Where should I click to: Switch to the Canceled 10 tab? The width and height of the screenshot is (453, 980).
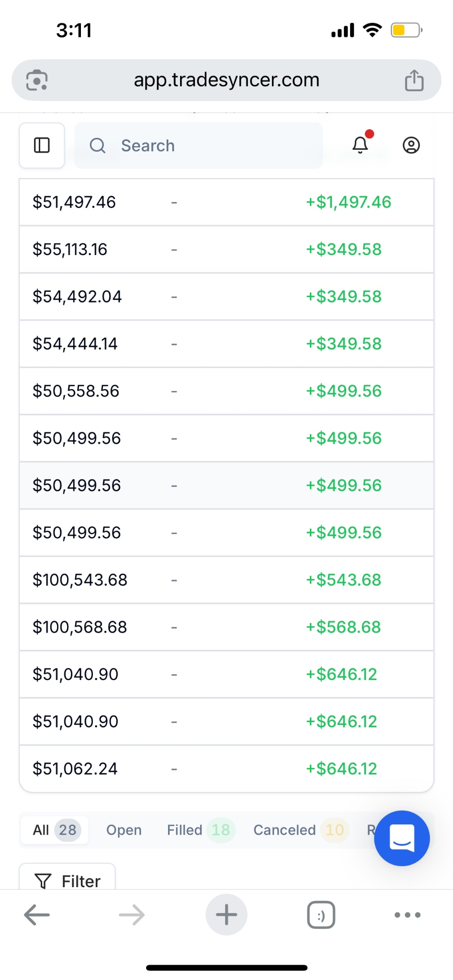tap(299, 830)
